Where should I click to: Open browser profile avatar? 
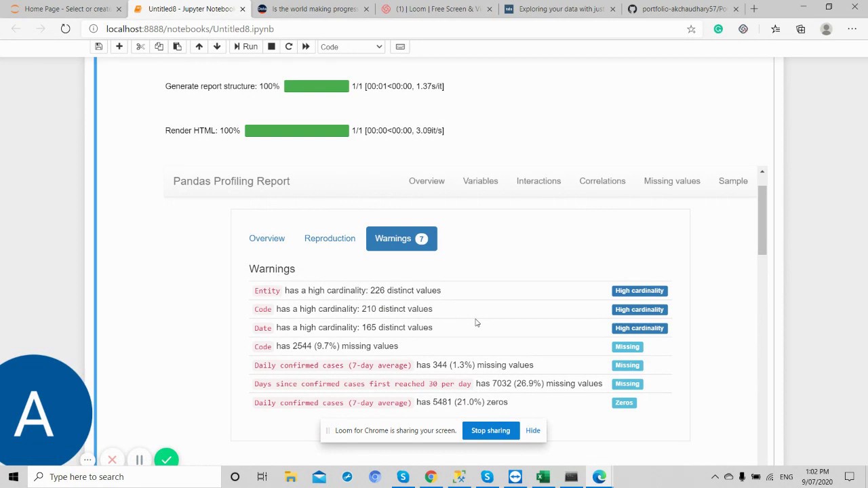[x=826, y=29]
